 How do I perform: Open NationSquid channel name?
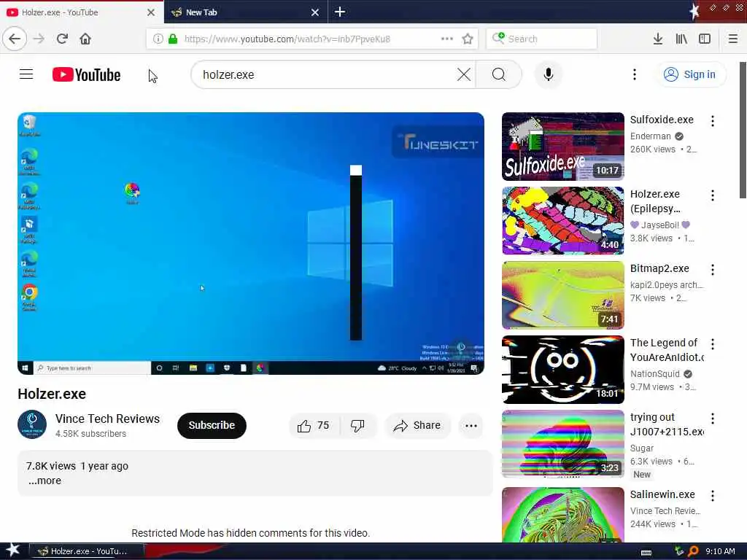pos(654,374)
